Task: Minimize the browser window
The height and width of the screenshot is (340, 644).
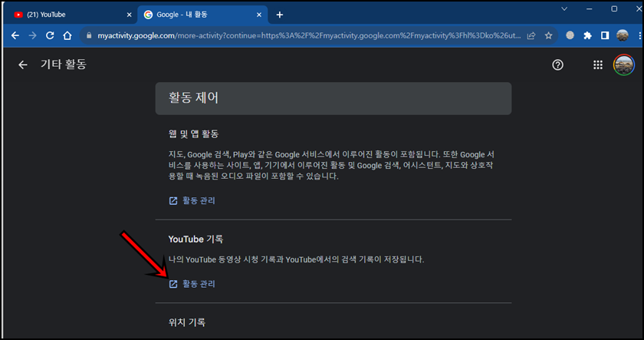Action: (590, 8)
